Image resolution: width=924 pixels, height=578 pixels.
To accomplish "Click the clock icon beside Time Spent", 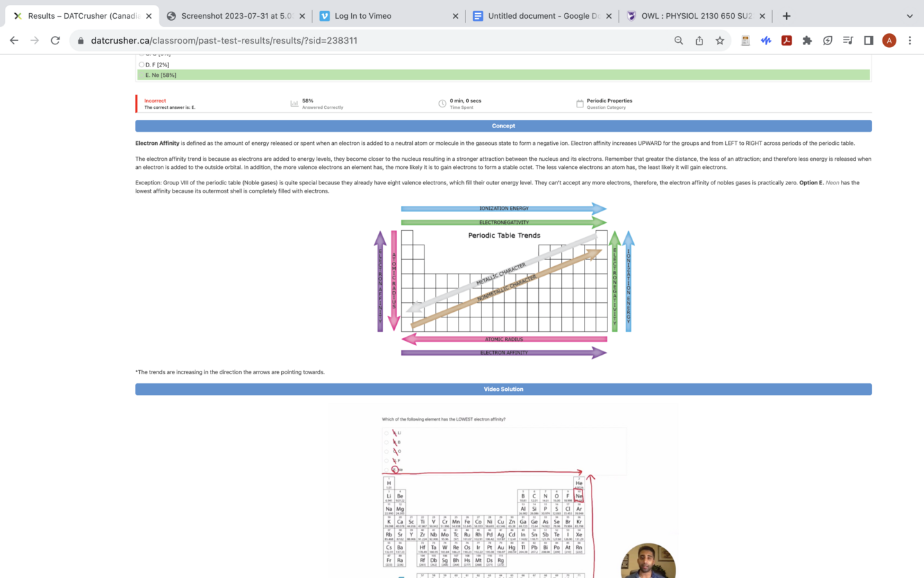I will click(x=443, y=104).
